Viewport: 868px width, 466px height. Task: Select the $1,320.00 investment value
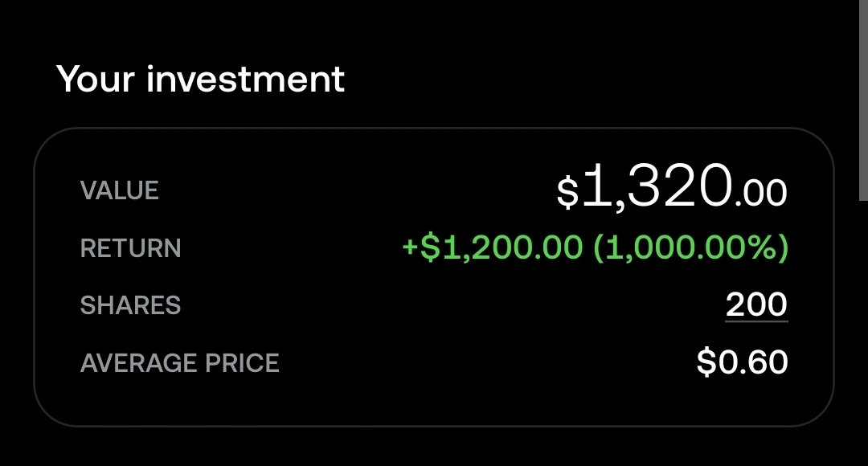tap(672, 189)
